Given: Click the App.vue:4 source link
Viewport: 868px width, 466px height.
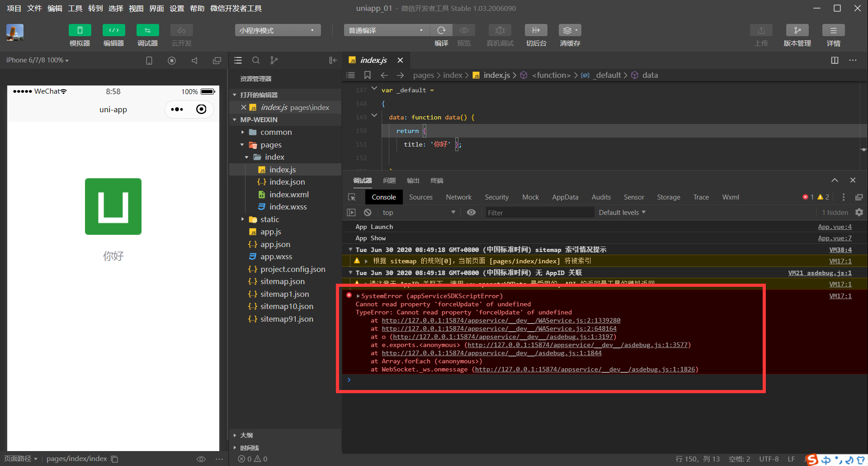Looking at the screenshot, I should [x=835, y=227].
